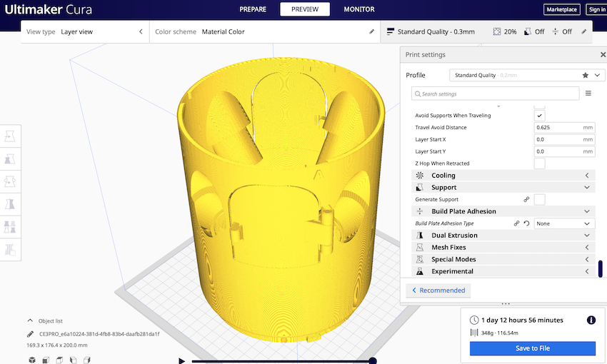Screen dimensions: 607x364
Task: Reset Build Plate Adhesion Type with revert arrow
Action: click(526, 223)
